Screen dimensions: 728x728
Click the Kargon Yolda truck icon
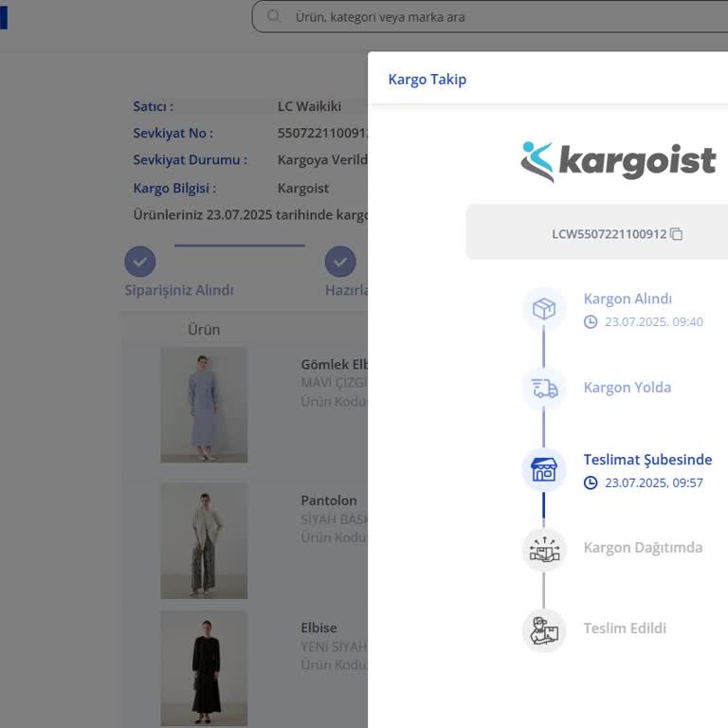point(544,389)
